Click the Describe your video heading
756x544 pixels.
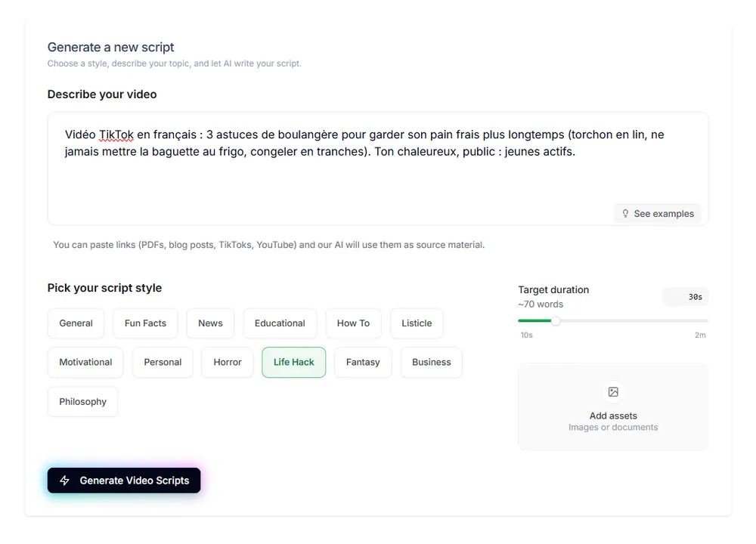click(102, 94)
